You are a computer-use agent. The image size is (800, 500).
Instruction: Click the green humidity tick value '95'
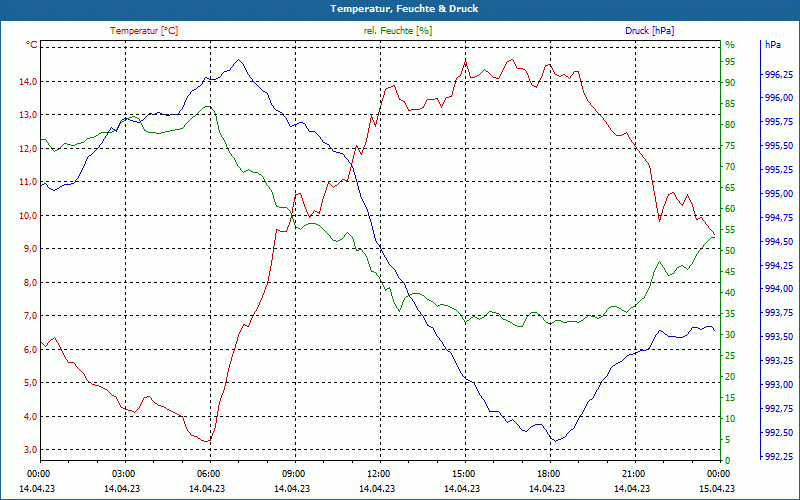pyautogui.click(x=730, y=62)
